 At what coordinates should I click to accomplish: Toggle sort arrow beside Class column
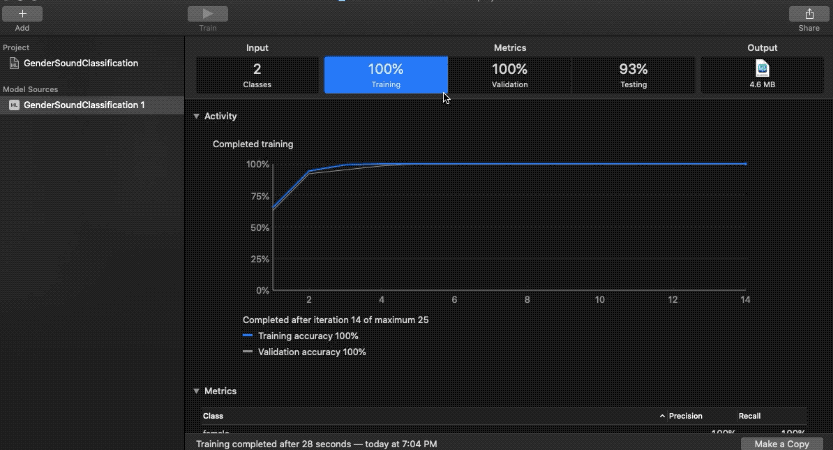point(662,416)
